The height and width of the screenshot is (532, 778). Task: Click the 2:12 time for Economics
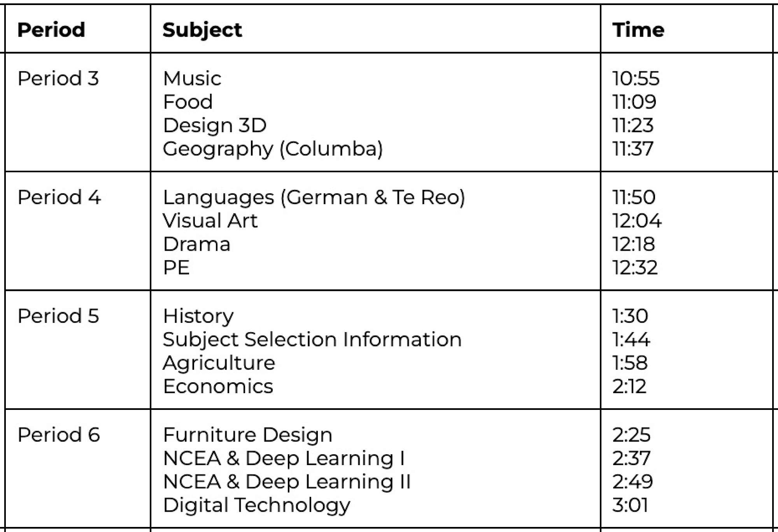[x=629, y=386]
